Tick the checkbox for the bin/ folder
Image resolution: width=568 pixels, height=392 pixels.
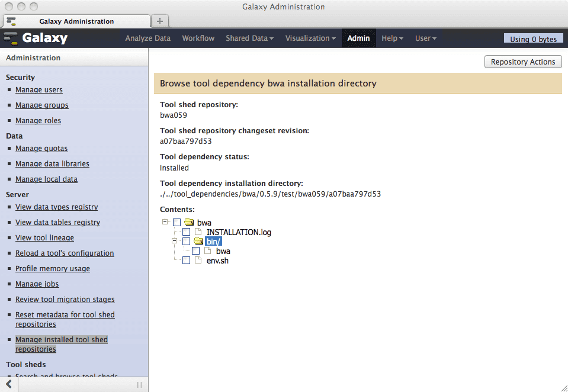pyautogui.click(x=187, y=242)
